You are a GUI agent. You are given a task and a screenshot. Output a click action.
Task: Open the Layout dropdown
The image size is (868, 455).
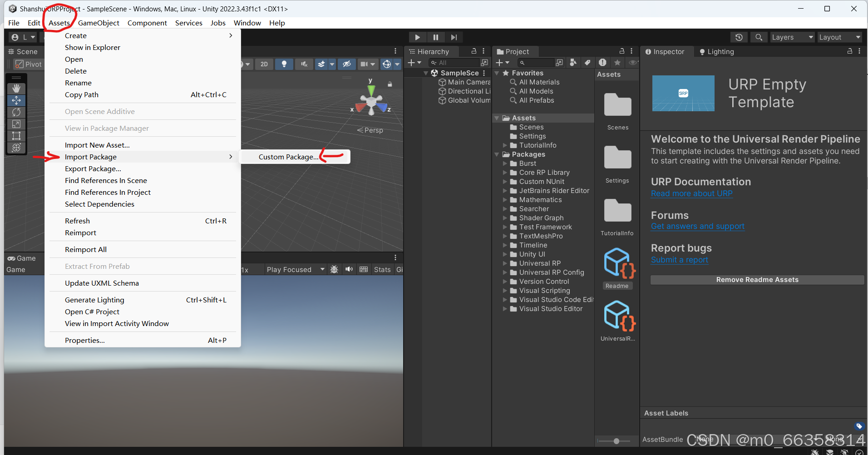[x=839, y=37]
